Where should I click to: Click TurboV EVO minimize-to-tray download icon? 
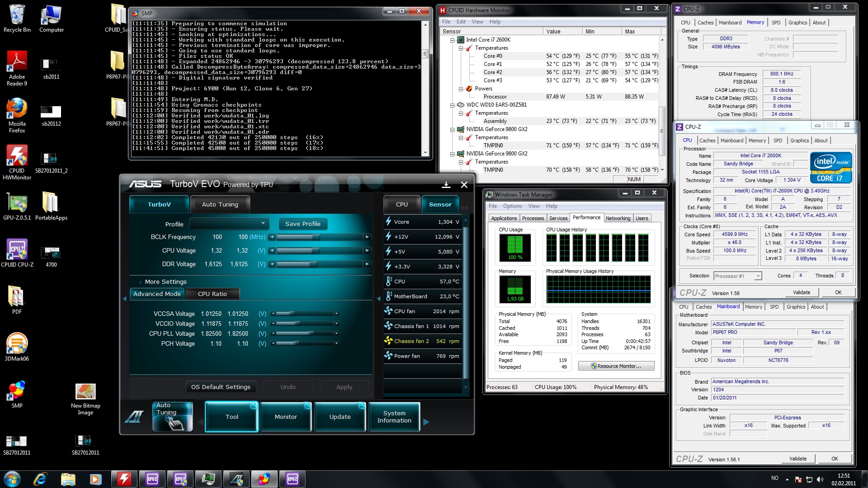446,184
